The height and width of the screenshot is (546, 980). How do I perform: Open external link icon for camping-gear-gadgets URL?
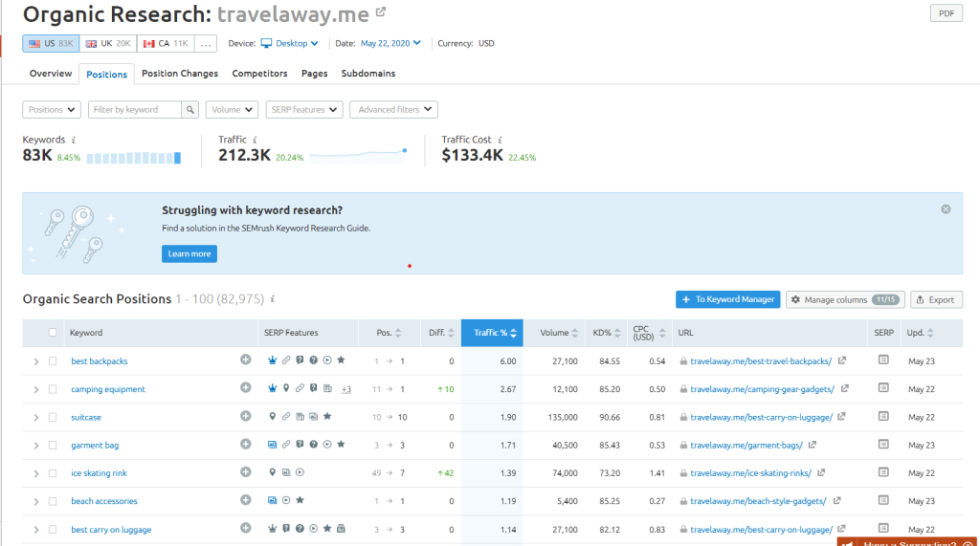pos(843,389)
